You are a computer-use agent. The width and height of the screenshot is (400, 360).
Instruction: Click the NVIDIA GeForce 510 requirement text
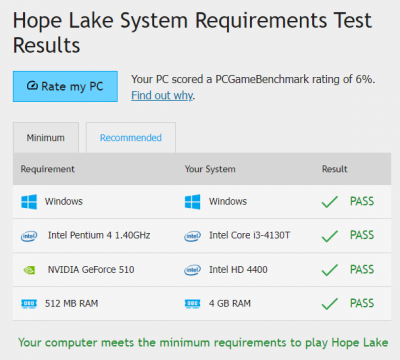(91, 269)
